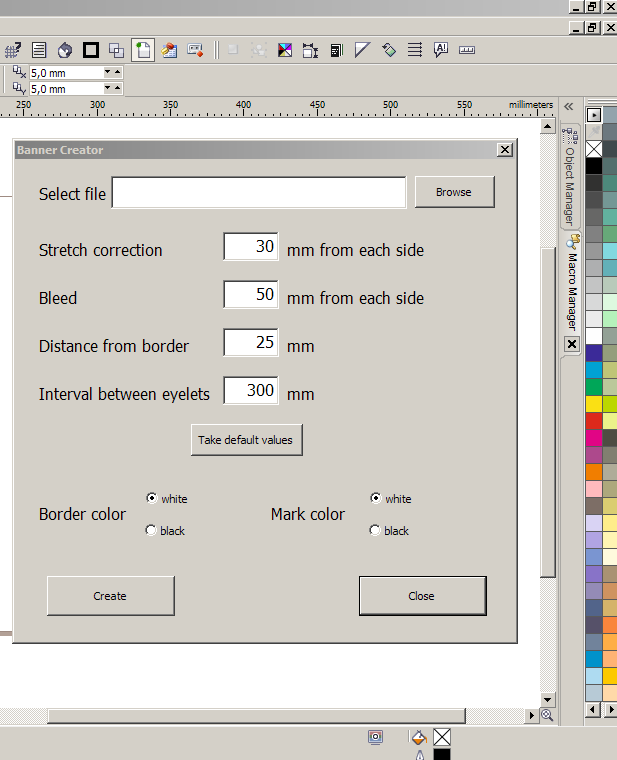Click the lined page toolbar icon

tap(39, 50)
